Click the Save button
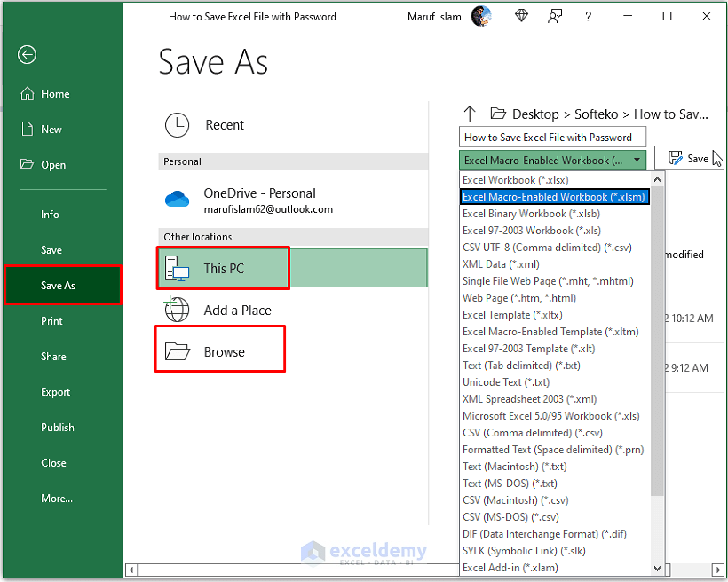This screenshot has width=728, height=582. (689, 158)
